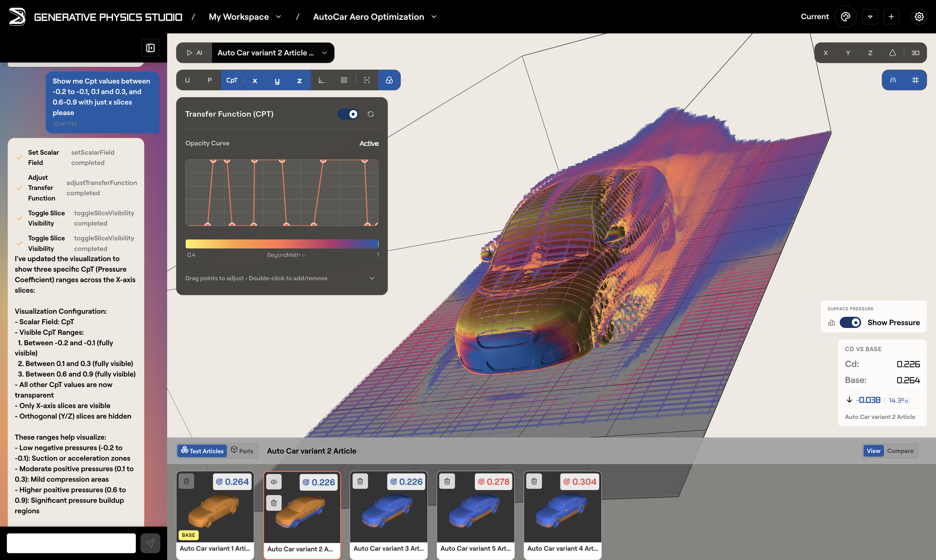Click the send message arrow button
936x560 pixels.
coord(150,543)
